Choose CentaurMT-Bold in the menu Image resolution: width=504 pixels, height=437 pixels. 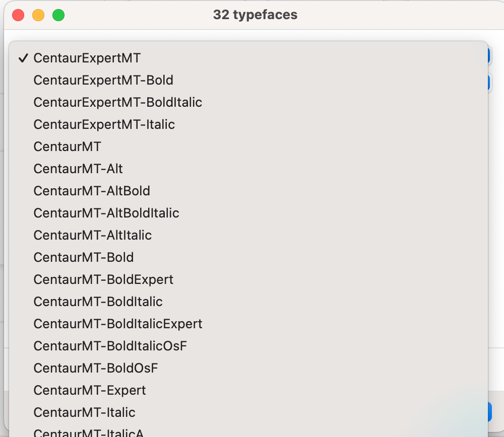pos(83,257)
